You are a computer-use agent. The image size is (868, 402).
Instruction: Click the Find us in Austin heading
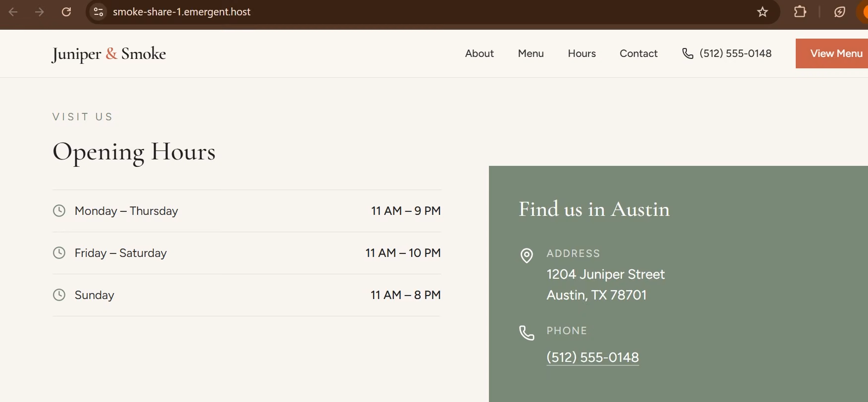[594, 209]
